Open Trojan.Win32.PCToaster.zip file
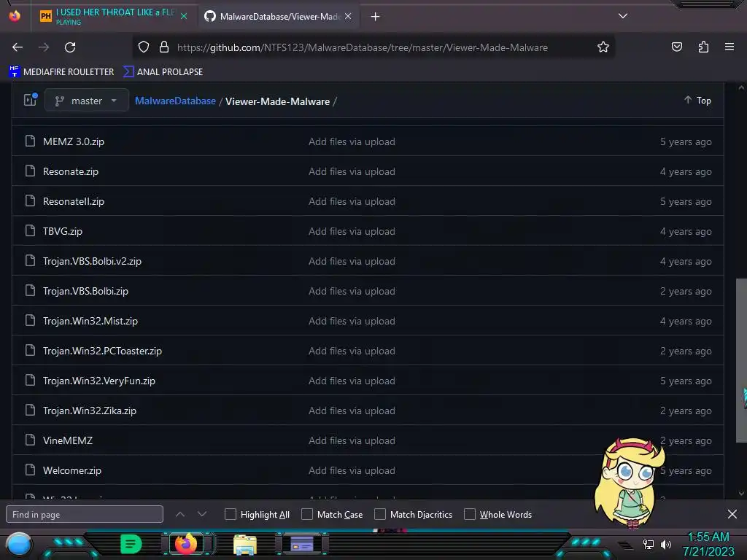Screen dimensions: 747x560 pos(102,351)
